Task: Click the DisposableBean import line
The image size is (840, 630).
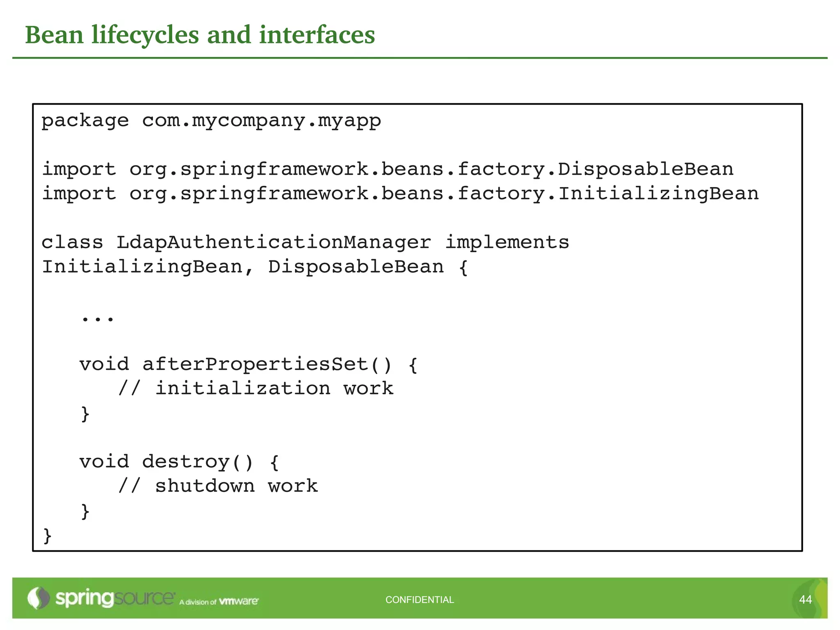Action: [388, 169]
